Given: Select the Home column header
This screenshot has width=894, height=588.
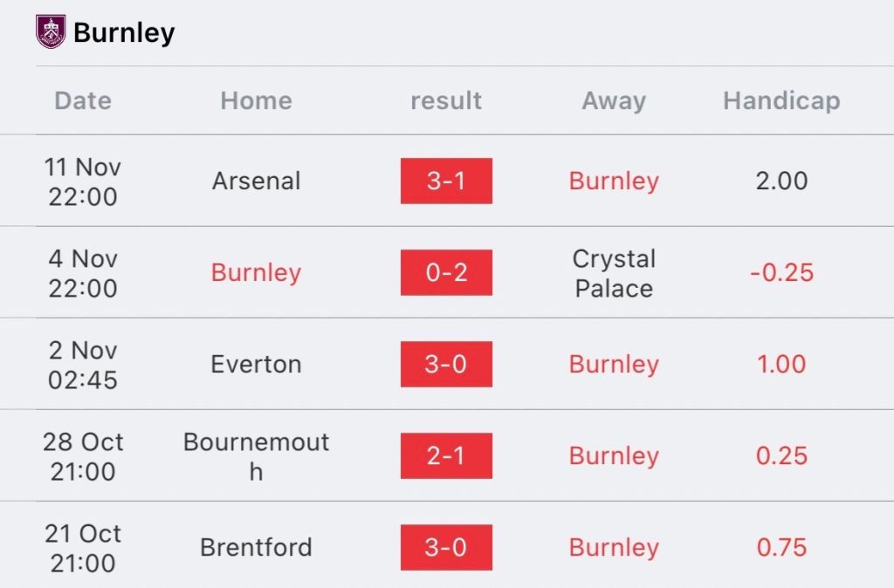Looking at the screenshot, I should pyautogui.click(x=256, y=100).
